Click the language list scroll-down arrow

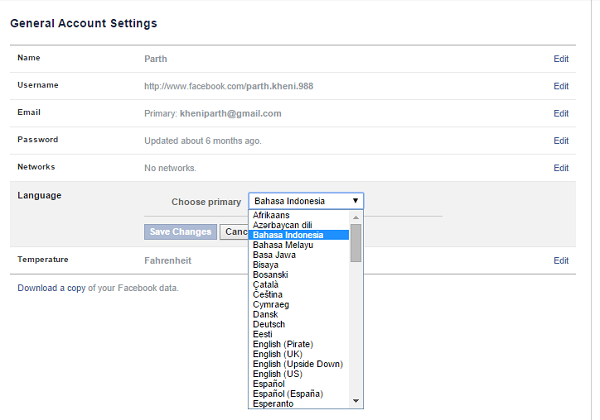pos(356,401)
